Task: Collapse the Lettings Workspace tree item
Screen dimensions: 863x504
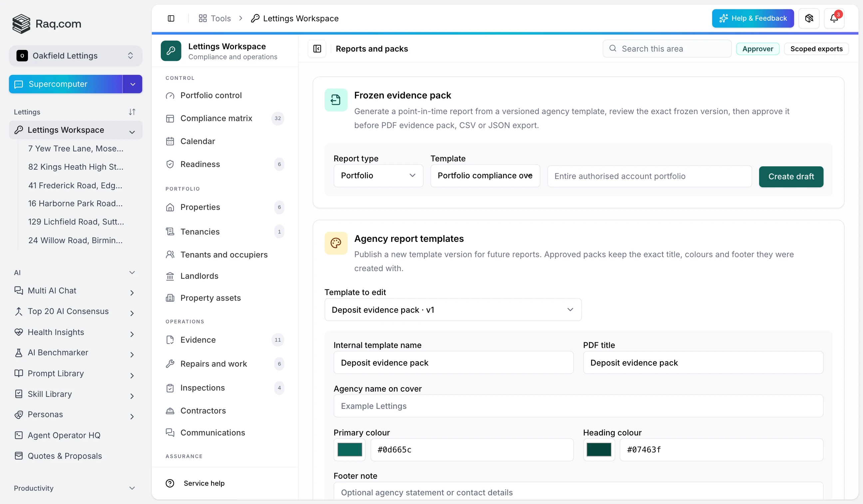Action: click(x=132, y=132)
